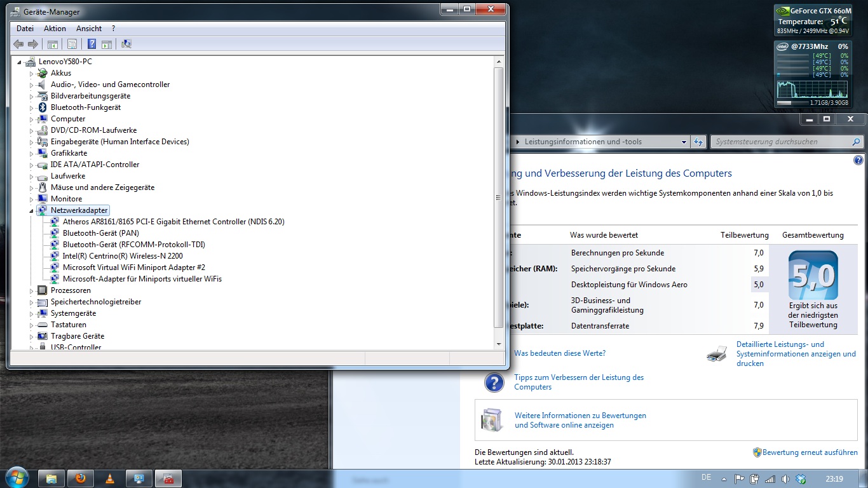Open the wireless network signal tray icon
Screen dimensions: 868x488
point(770,478)
